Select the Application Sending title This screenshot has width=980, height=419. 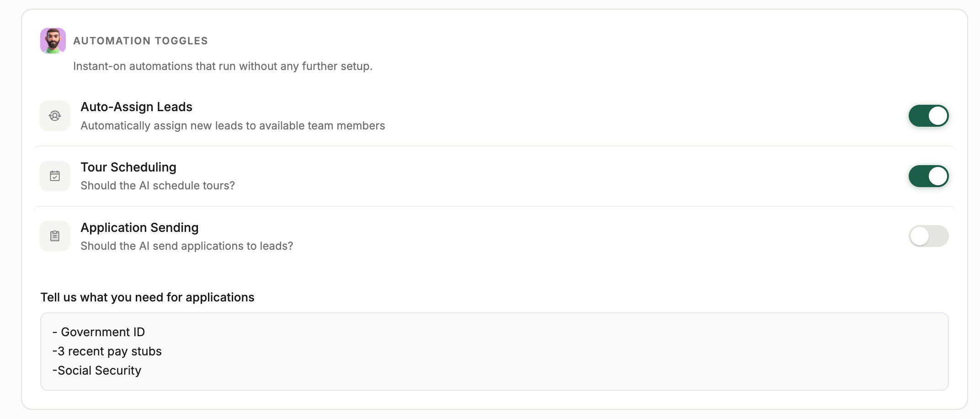(x=139, y=228)
